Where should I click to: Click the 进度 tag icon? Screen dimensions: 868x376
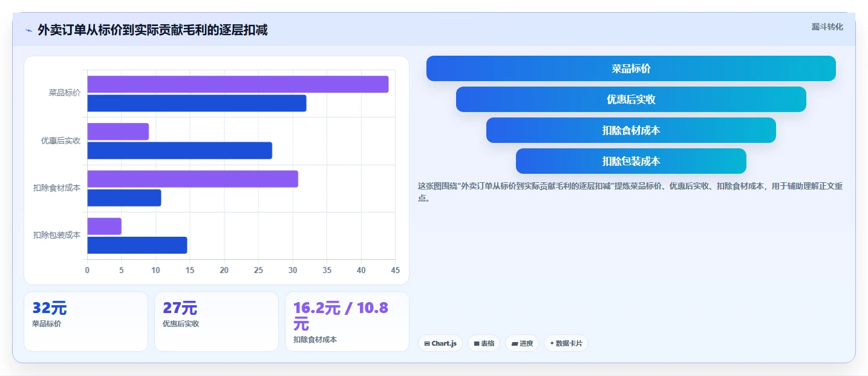tap(515, 344)
